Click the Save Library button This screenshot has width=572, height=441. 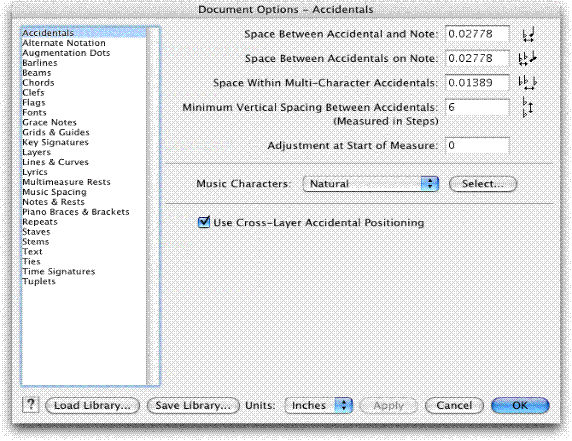pos(193,405)
